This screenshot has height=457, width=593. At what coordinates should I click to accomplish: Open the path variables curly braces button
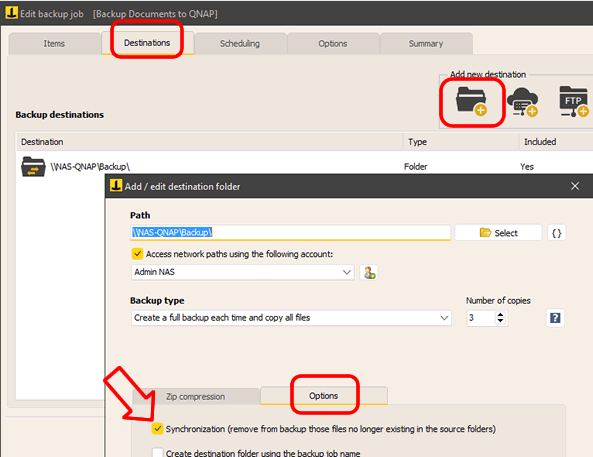click(556, 233)
